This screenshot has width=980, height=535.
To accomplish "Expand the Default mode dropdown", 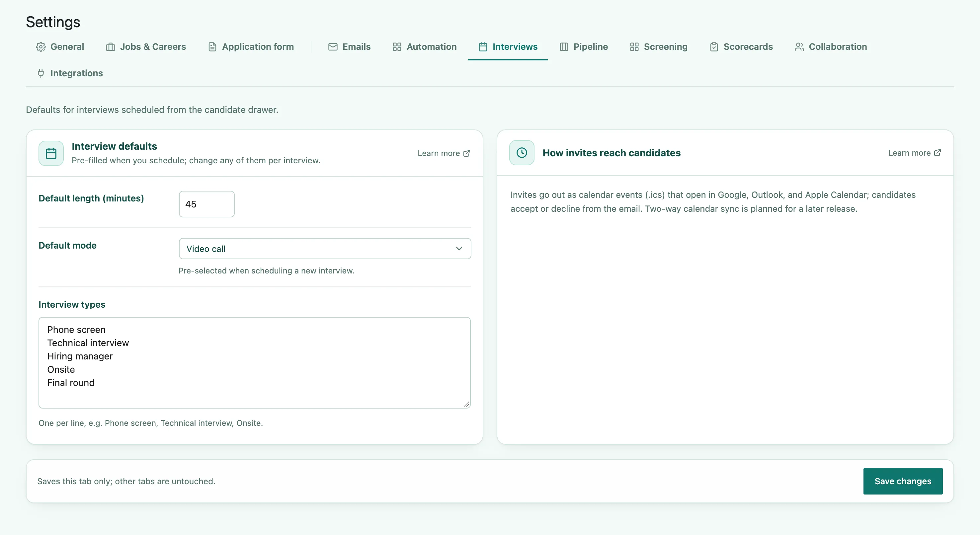I will [x=325, y=249].
